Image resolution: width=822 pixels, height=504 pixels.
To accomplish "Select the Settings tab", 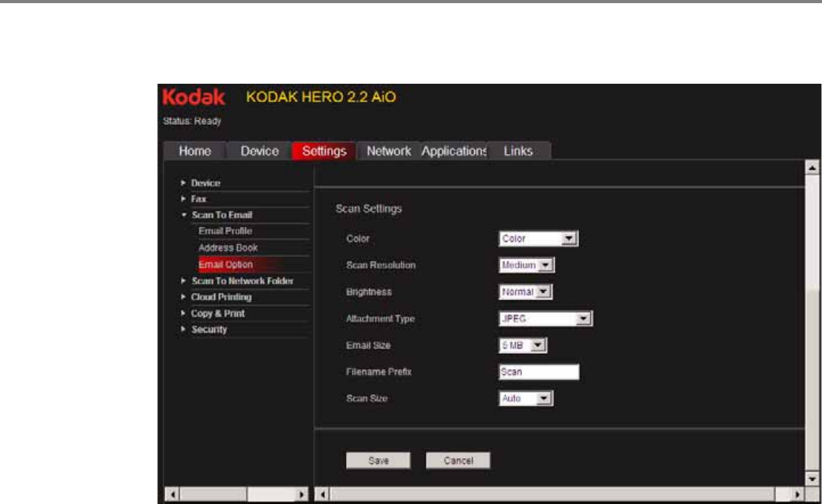I will click(324, 151).
